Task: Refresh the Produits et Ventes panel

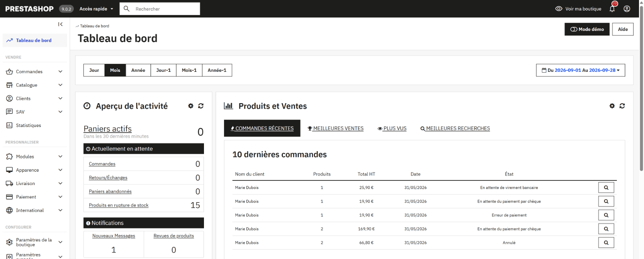Action: pyautogui.click(x=622, y=106)
